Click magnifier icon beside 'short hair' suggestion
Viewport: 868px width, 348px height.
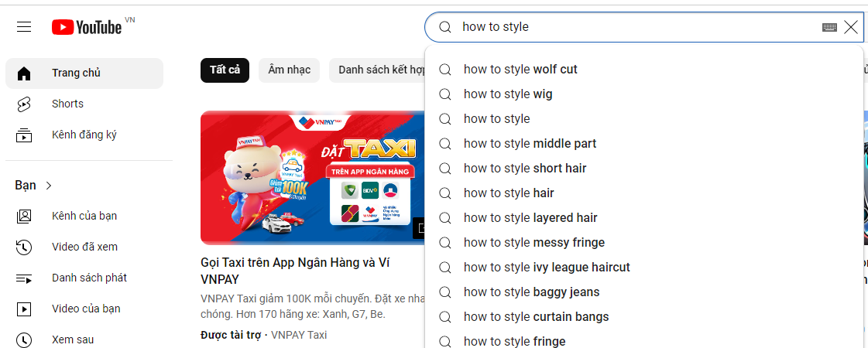[445, 168]
